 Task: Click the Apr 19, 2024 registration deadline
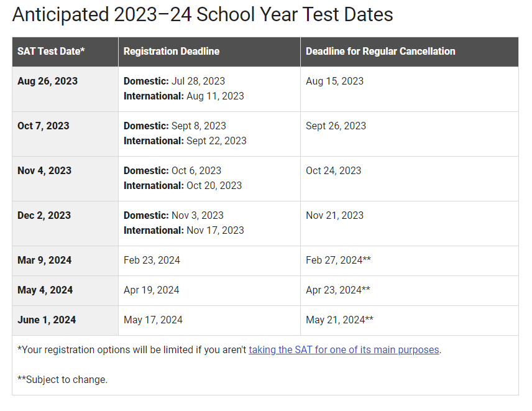click(151, 290)
